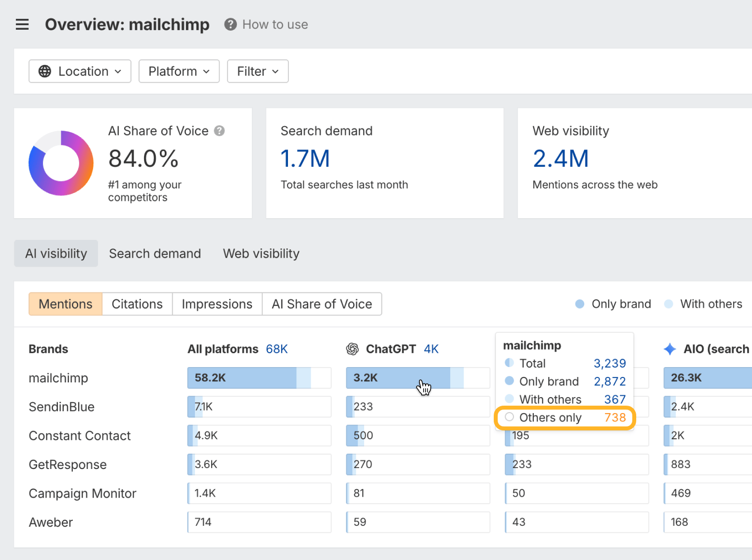Viewport: 752px width, 560px height.
Task: Select the AI Share of Voice metric tab
Action: tap(322, 304)
